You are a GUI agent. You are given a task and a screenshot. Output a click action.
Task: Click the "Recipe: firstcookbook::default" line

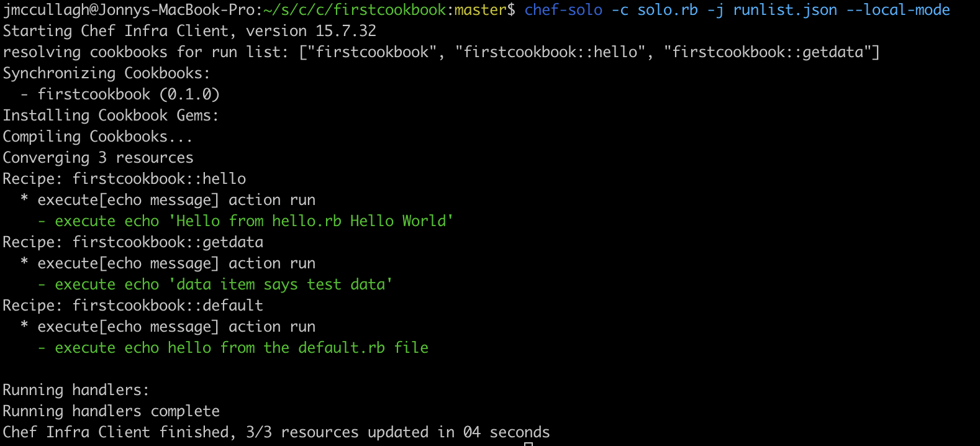(133, 306)
